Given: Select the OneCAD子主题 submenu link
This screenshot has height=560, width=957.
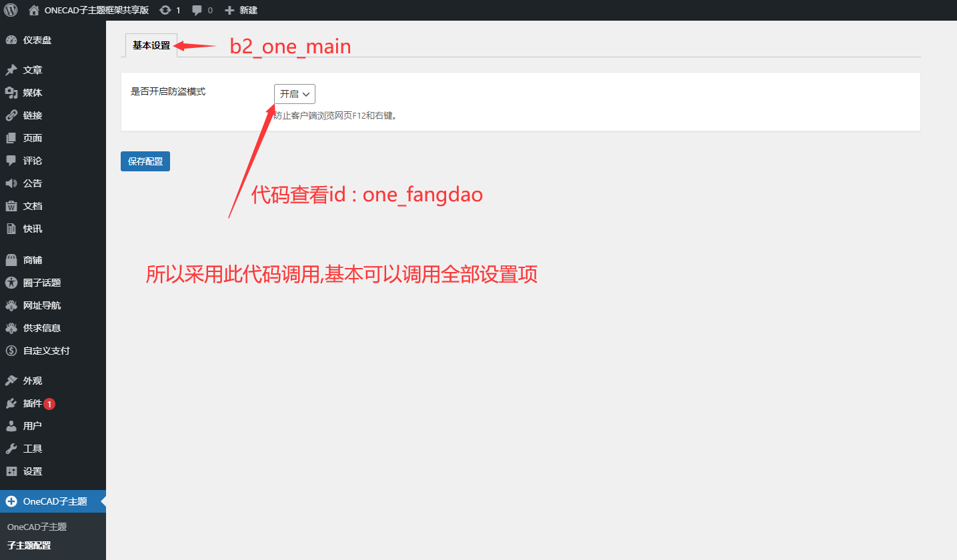Looking at the screenshot, I should [37, 527].
